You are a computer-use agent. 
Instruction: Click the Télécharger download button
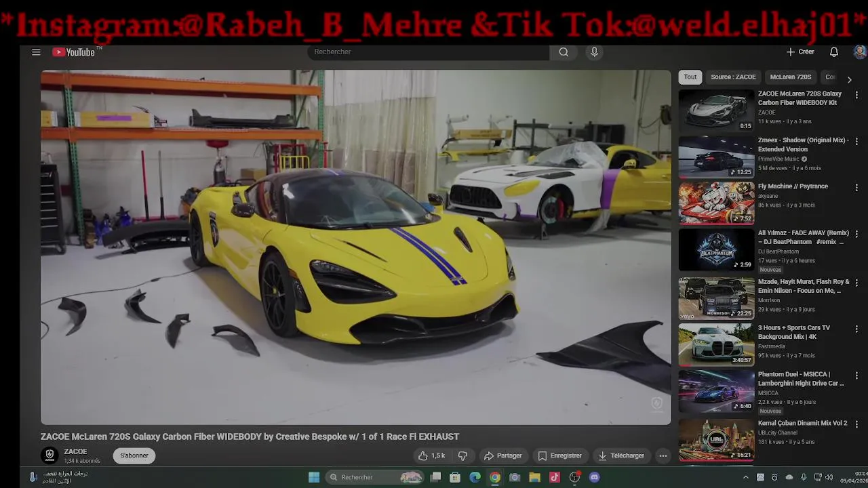point(622,455)
